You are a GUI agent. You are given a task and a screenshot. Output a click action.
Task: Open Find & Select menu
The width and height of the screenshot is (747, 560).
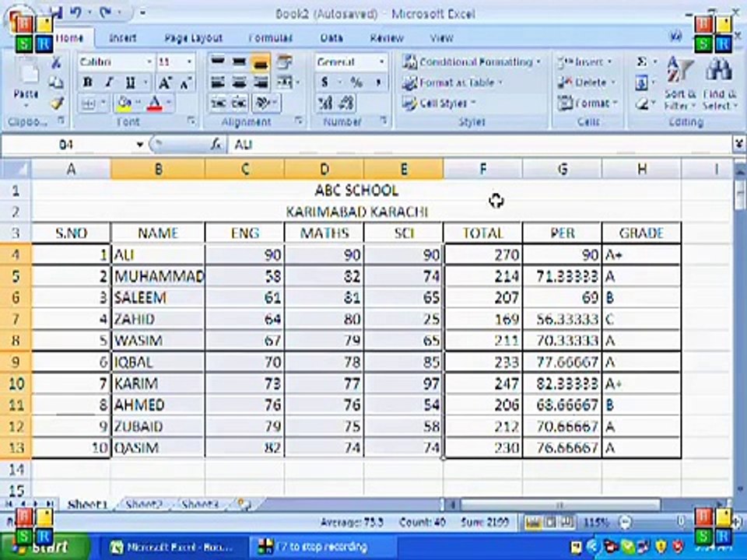pyautogui.click(x=719, y=84)
